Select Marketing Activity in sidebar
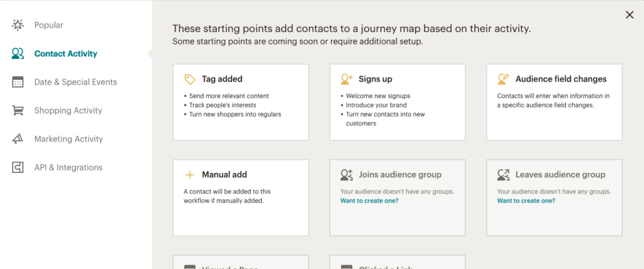The height and width of the screenshot is (269, 644). 69,139
